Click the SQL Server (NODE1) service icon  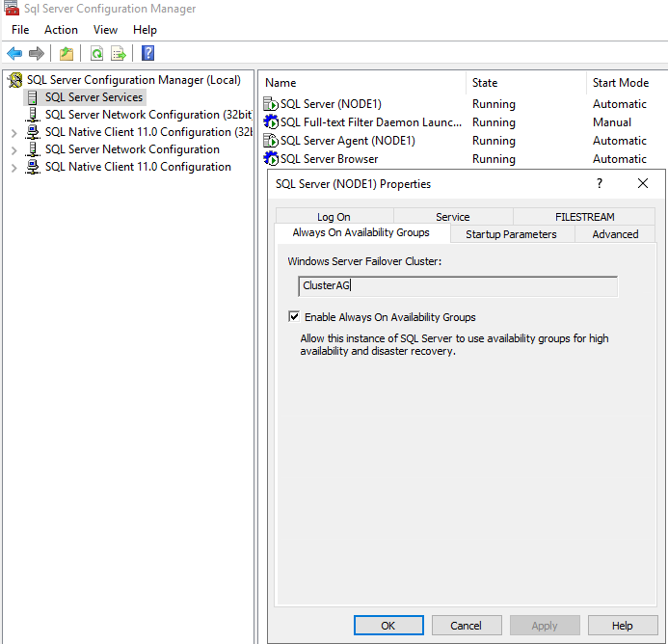coord(271,104)
